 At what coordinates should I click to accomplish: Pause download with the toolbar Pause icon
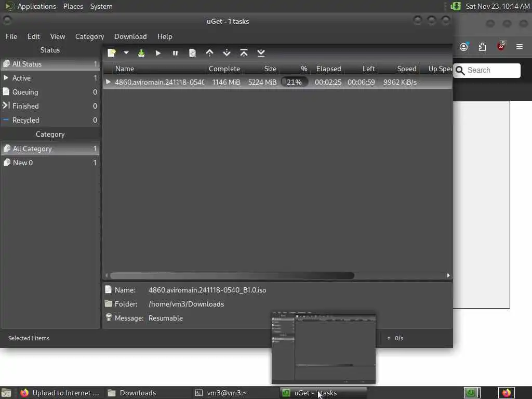coord(175,53)
